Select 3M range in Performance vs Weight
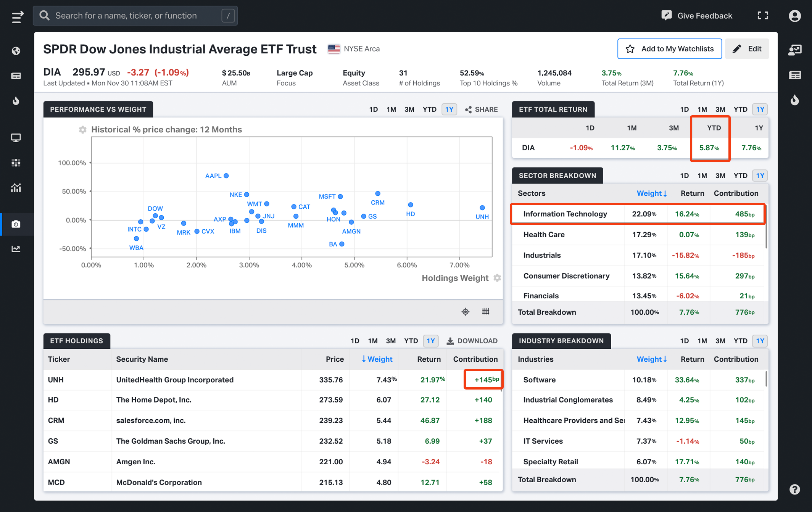Viewport: 812px width, 512px height. click(409, 109)
